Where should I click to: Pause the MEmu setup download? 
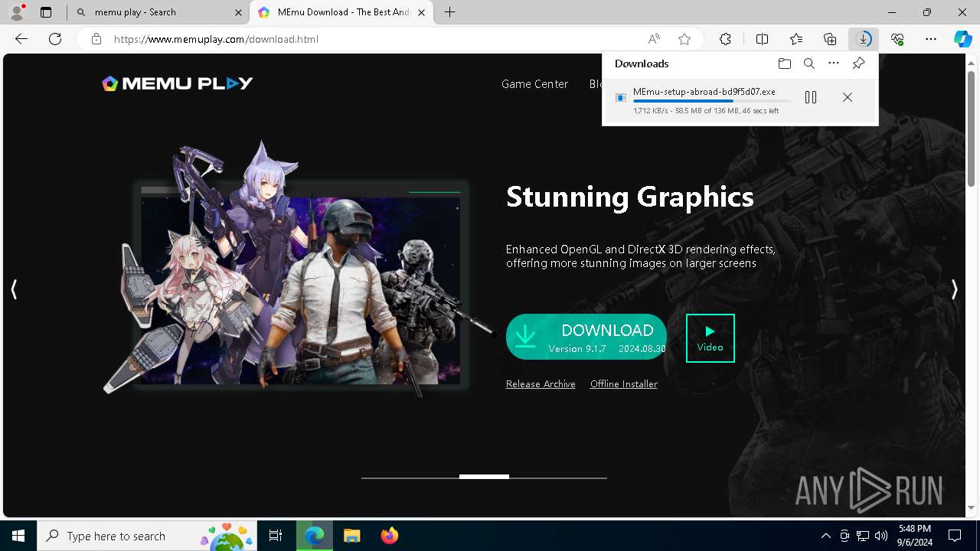pyautogui.click(x=811, y=97)
